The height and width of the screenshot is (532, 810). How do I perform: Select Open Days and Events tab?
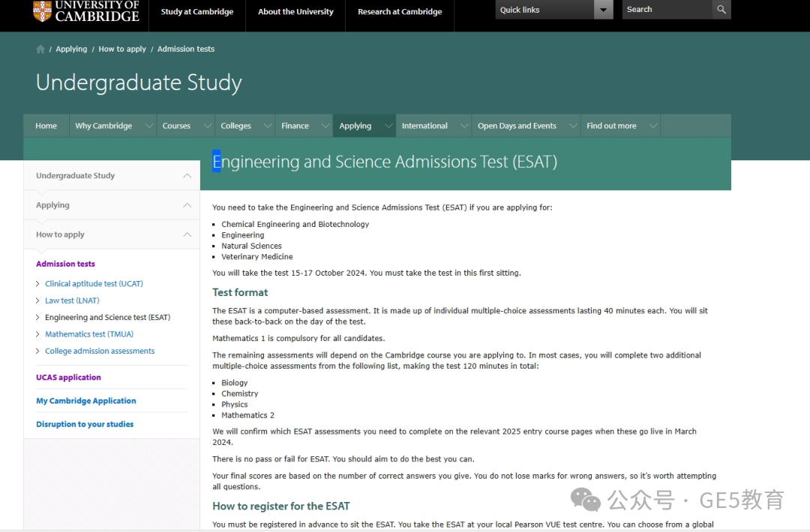(517, 126)
